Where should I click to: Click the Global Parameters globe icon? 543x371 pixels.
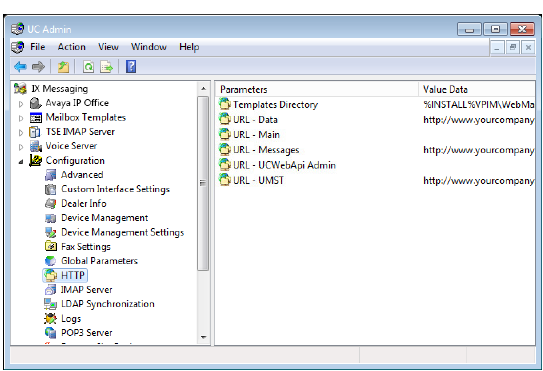coord(51,260)
